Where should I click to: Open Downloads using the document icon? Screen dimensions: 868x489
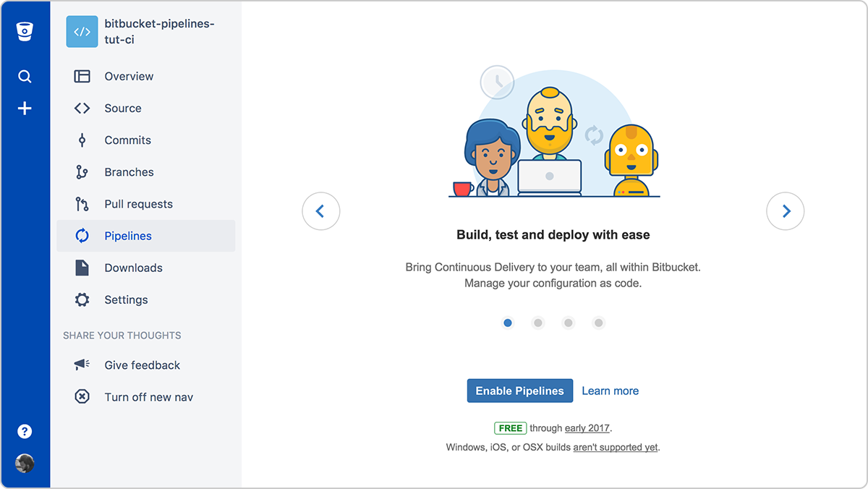82,267
